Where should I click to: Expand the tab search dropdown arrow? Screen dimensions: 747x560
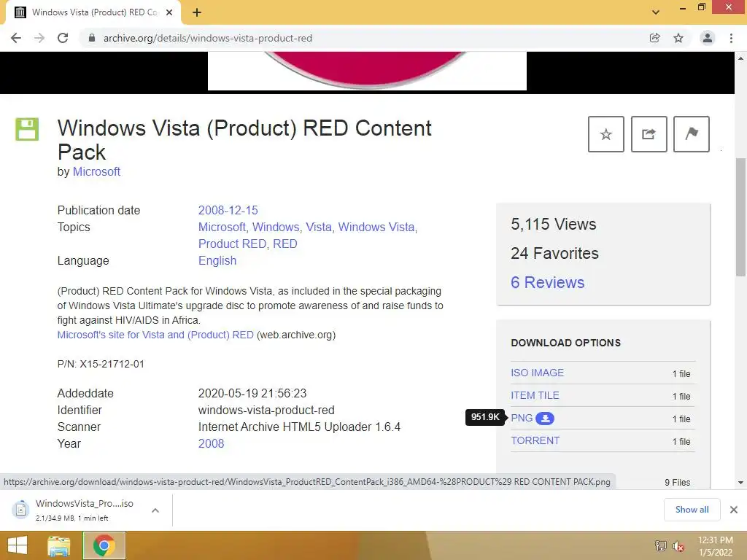tap(656, 12)
